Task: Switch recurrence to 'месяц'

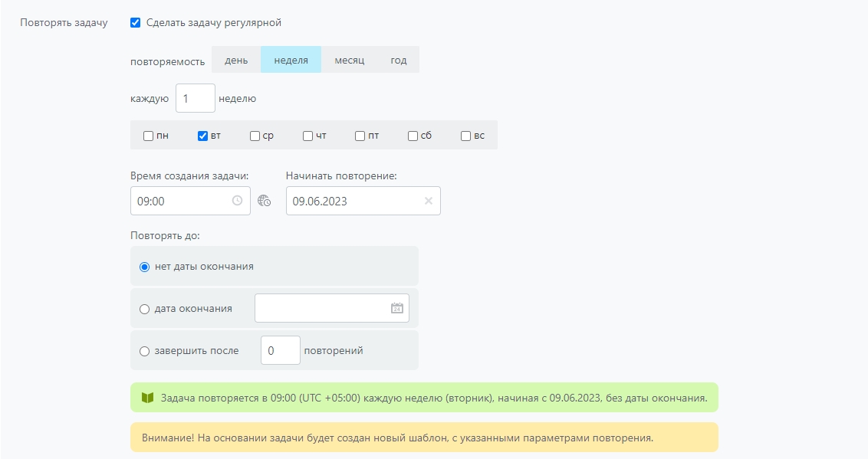Action: 349,61
